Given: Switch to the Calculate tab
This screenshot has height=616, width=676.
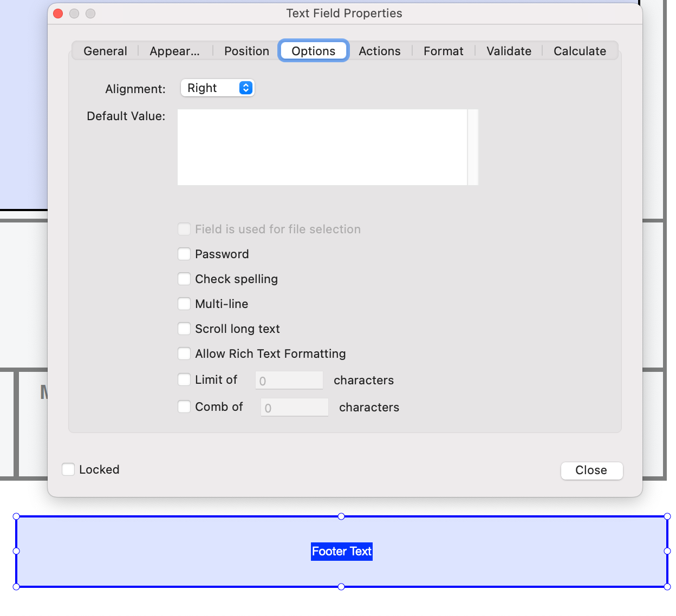Looking at the screenshot, I should (579, 50).
